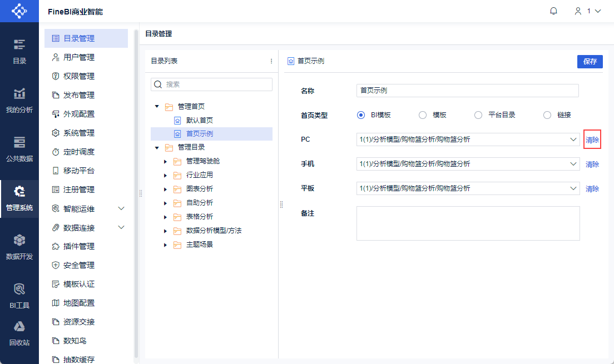614x364 pixels.
Task: Click the FineBI logo icon
Action: click(x=19, y=11)
